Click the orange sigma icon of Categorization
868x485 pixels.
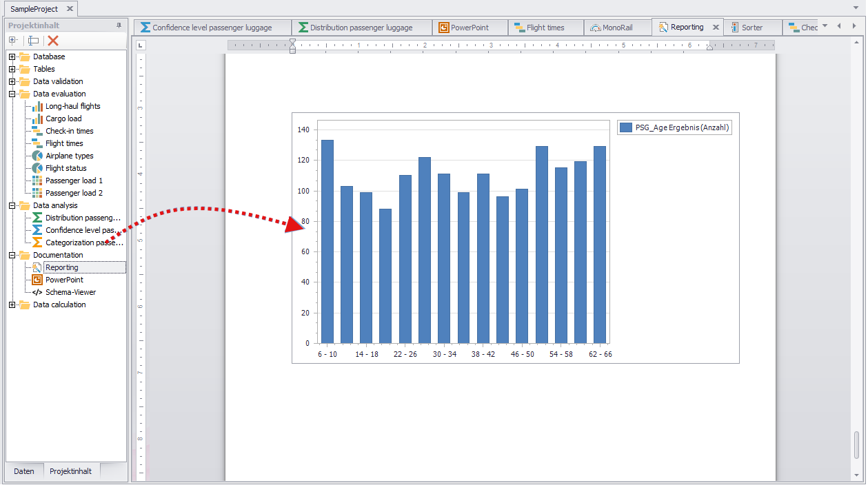(x=37, y=242)
